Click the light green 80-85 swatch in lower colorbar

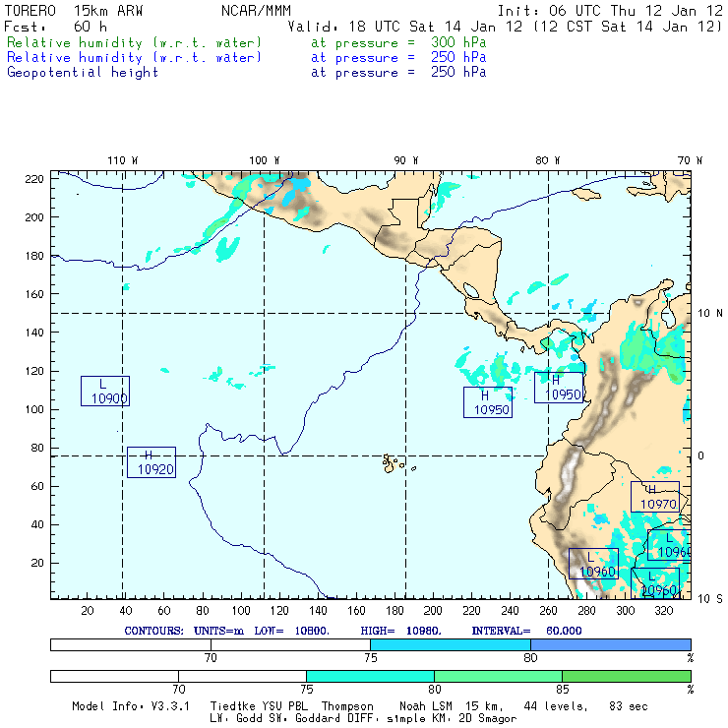coord(498,676)
